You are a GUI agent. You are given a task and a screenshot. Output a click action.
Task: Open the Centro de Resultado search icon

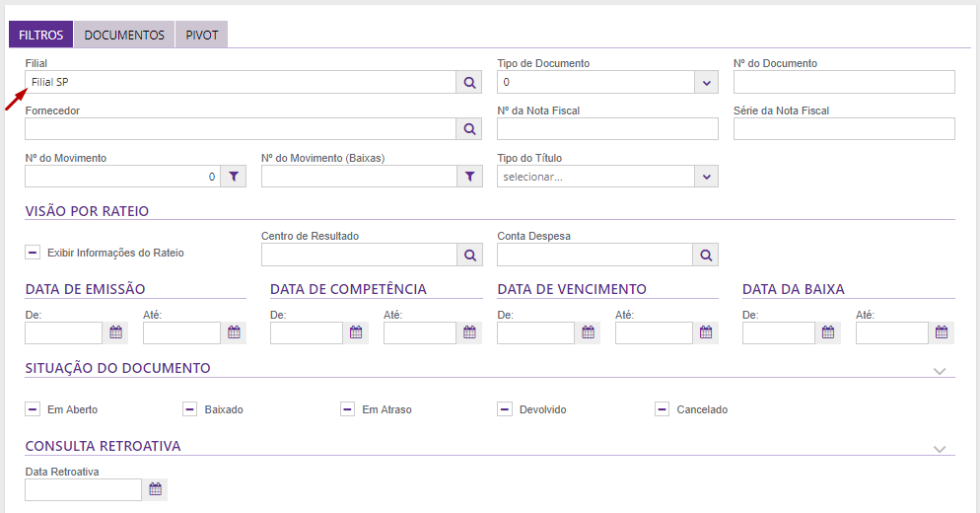pyautogui.click(x=470, y=256)
